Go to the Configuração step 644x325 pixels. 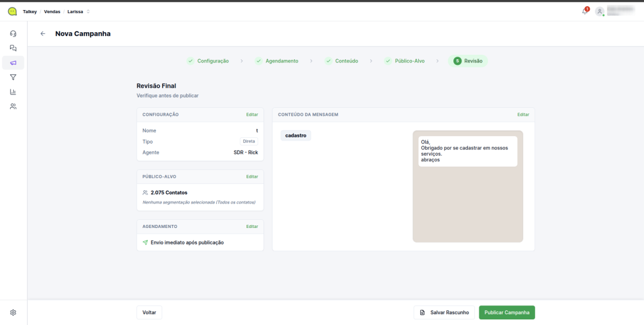tap(208, 61)
